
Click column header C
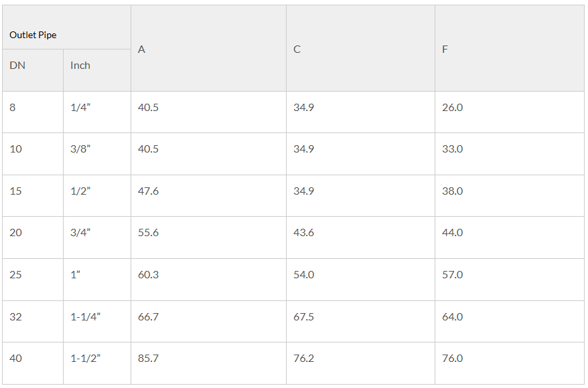click(360, 48)
